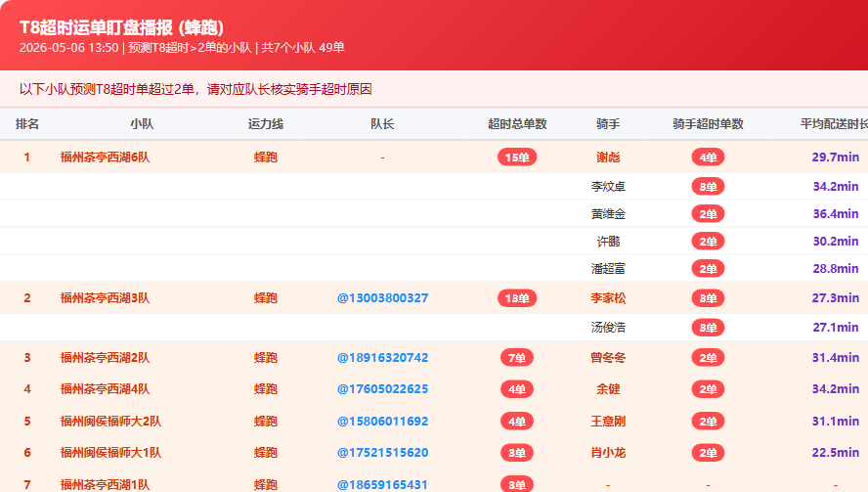Click the 小队 column header
The height and width of the screenshot is (492, 868).
click(x=142, y=124)
